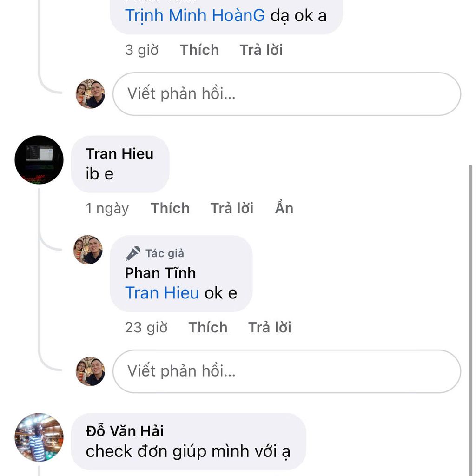
Task: Reply to Phan Tĩnh's "ok e" comment
Action: pos(270,327)
